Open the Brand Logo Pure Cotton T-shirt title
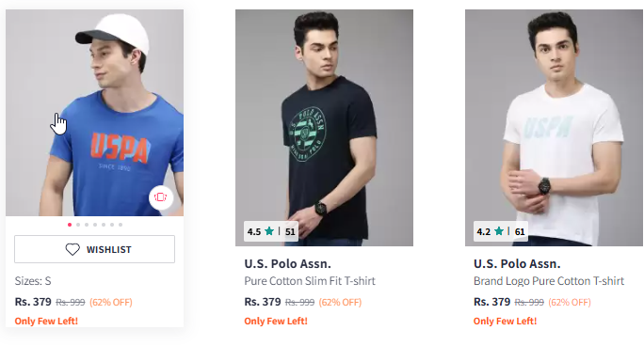 click(x=549, y=281)
